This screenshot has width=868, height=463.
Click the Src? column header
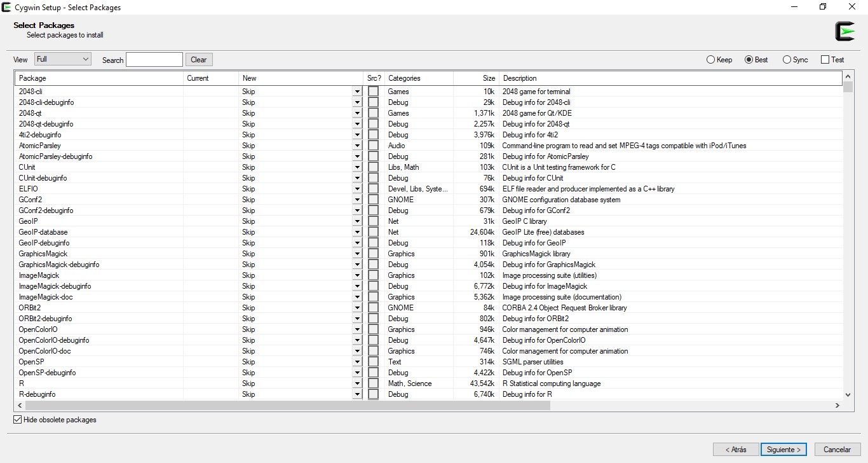[374, 78]
